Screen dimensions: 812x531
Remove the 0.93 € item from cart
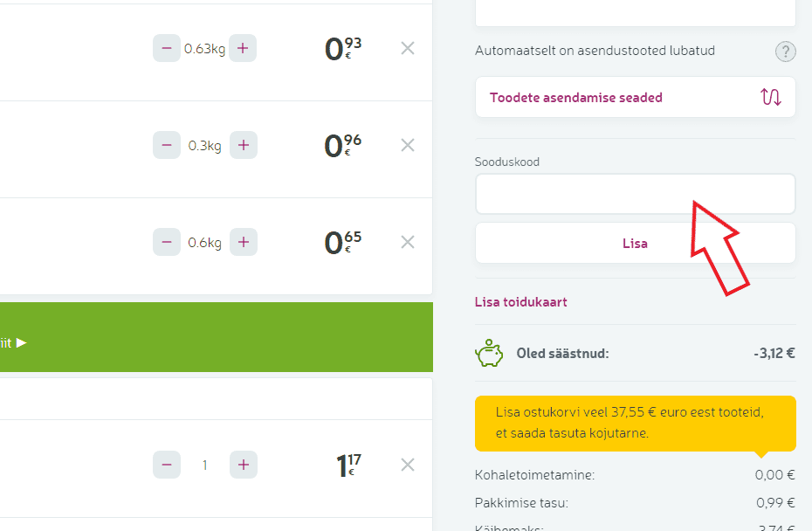click(407, 48)
